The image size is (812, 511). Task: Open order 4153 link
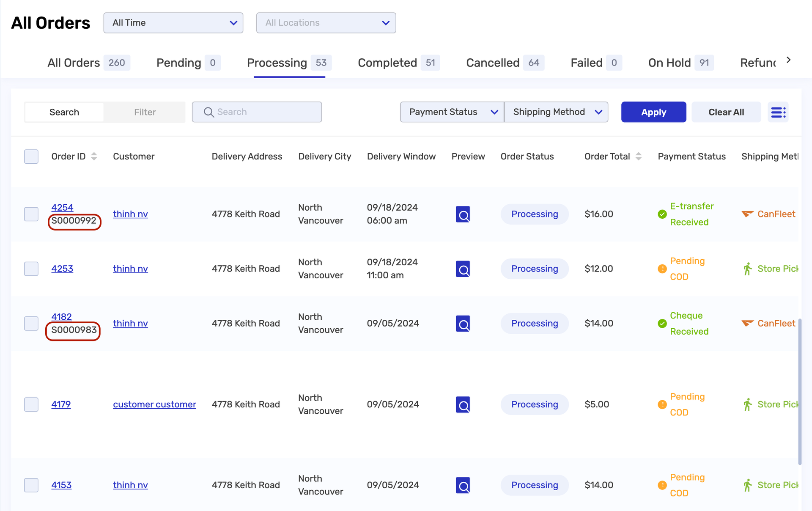[x=61, y=485]
